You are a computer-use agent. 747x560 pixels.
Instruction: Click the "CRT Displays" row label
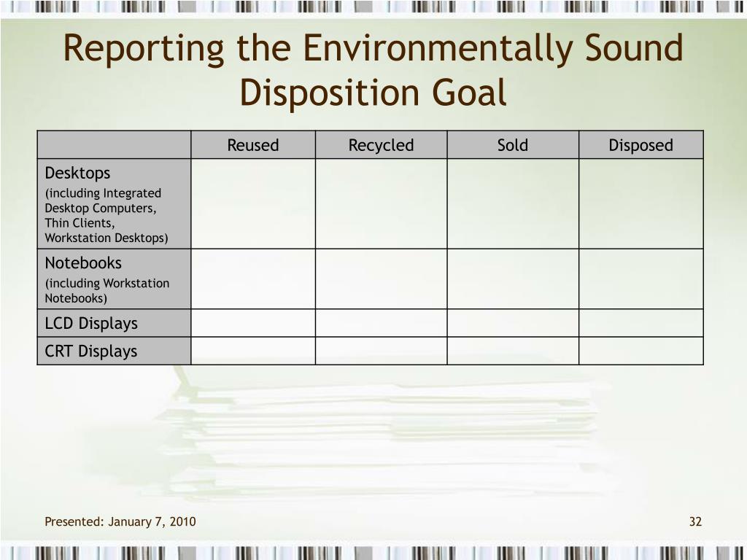click(91, 351)
